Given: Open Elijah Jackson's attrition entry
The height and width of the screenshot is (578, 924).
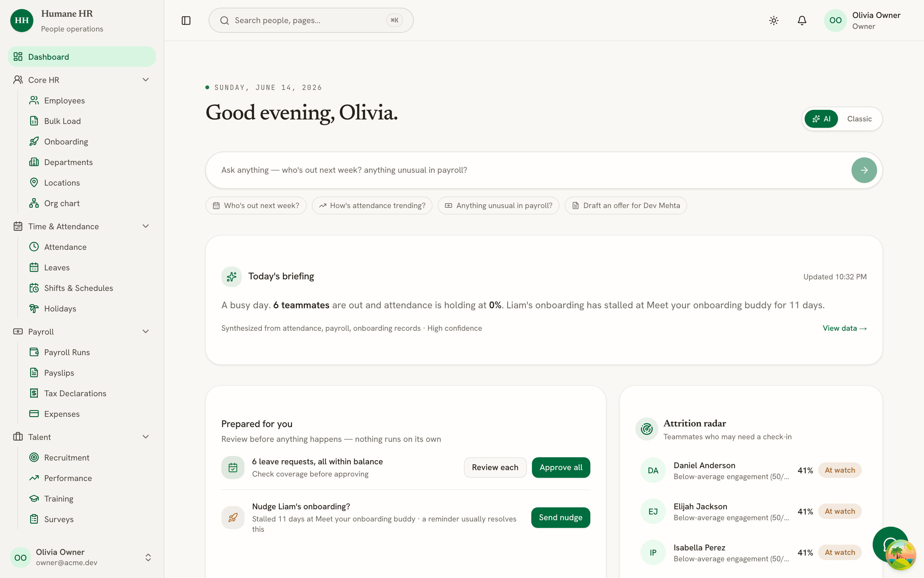Looking at the screenshot, I should [x=751, y=512].
